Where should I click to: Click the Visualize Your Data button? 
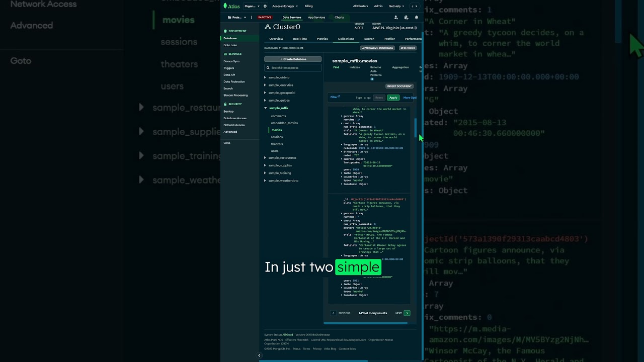pos(377,48)
